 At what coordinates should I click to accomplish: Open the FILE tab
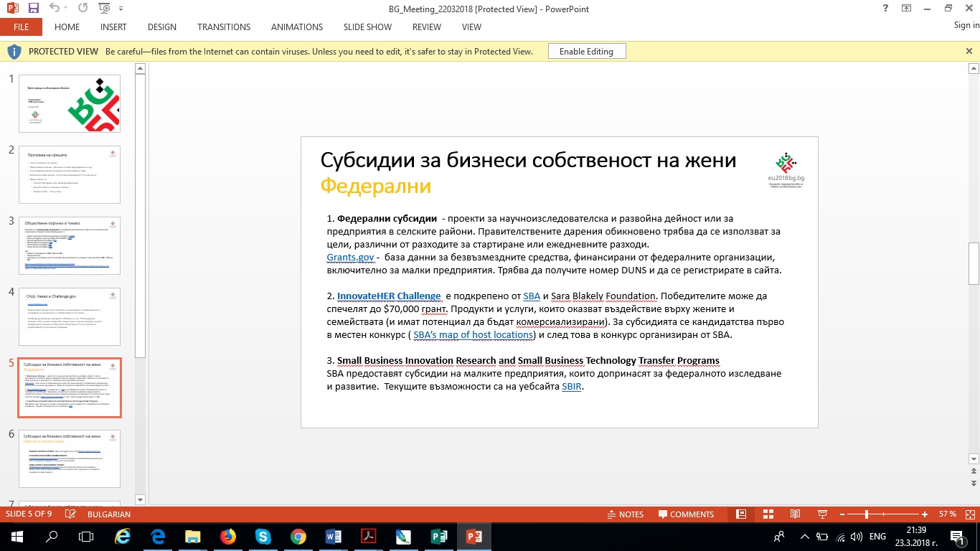point(21,27)
